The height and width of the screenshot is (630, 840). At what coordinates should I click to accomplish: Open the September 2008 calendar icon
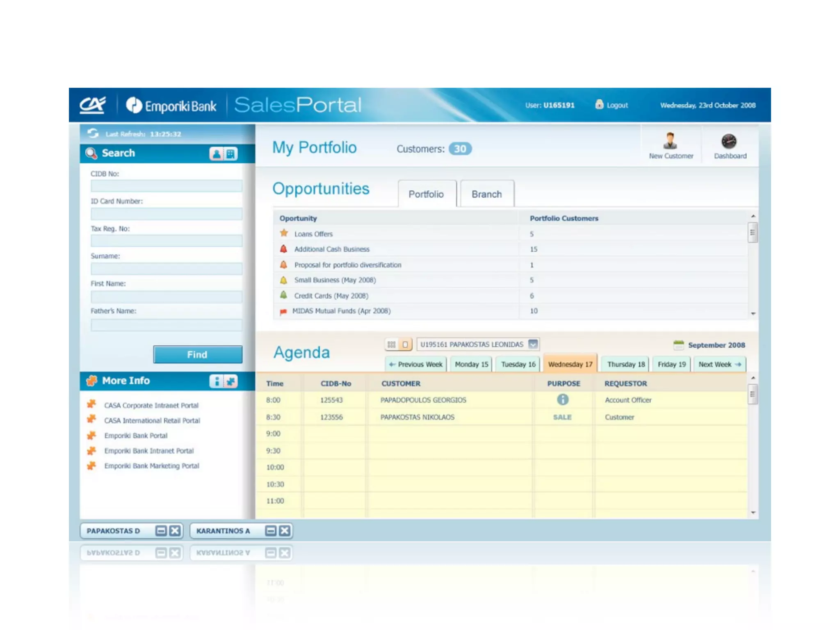pyautogui.click(x=678, y=345)
